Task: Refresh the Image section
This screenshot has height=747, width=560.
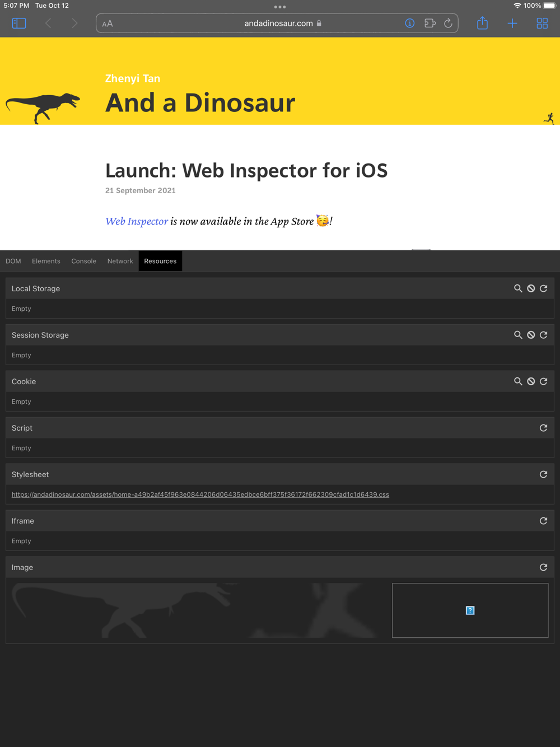Action: [544, 567]
